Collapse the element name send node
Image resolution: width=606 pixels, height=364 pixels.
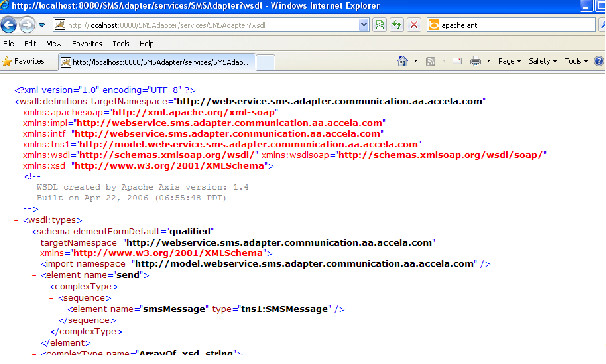point(34,276)
